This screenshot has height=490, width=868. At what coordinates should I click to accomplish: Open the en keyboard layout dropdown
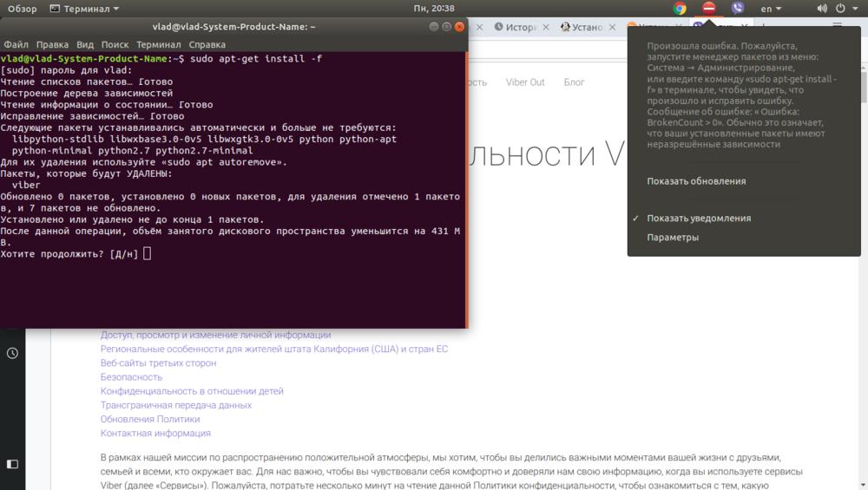(x=771, y=9)
